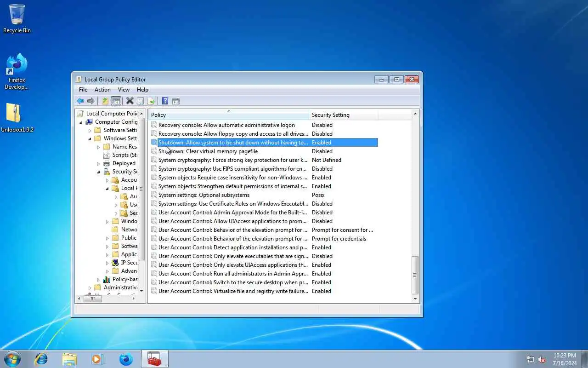Open the File menu

(83, 90)
